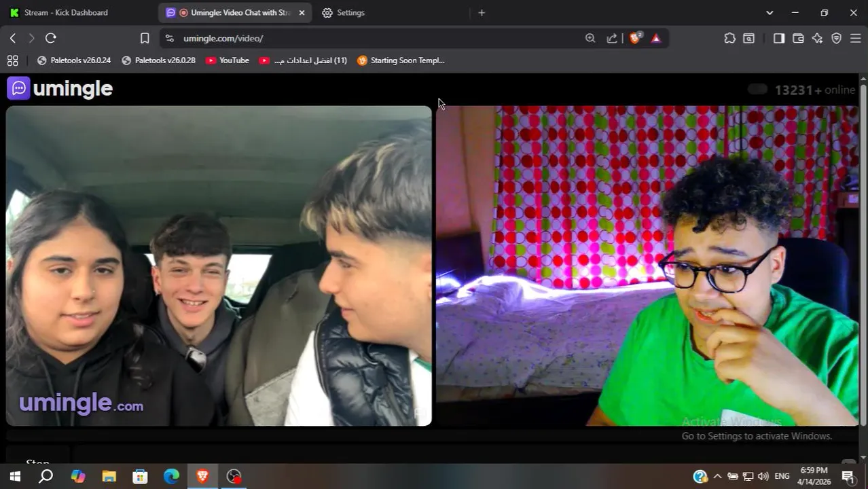
Task: Select the Umingle Video Chat tab
Action: click(x=235, y=12)
